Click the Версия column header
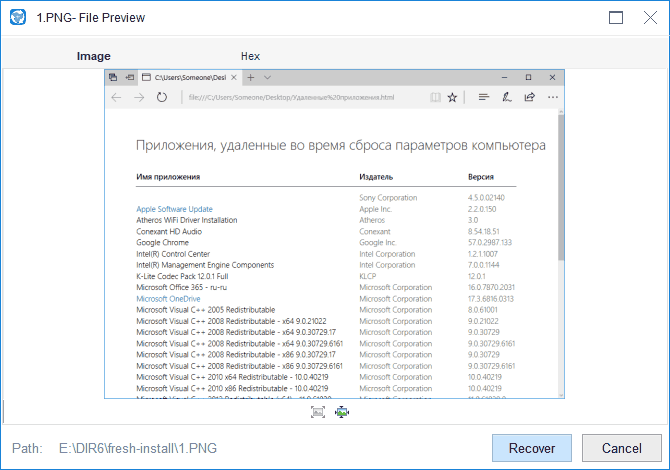 pyautogui.click(x=481, y=176)
